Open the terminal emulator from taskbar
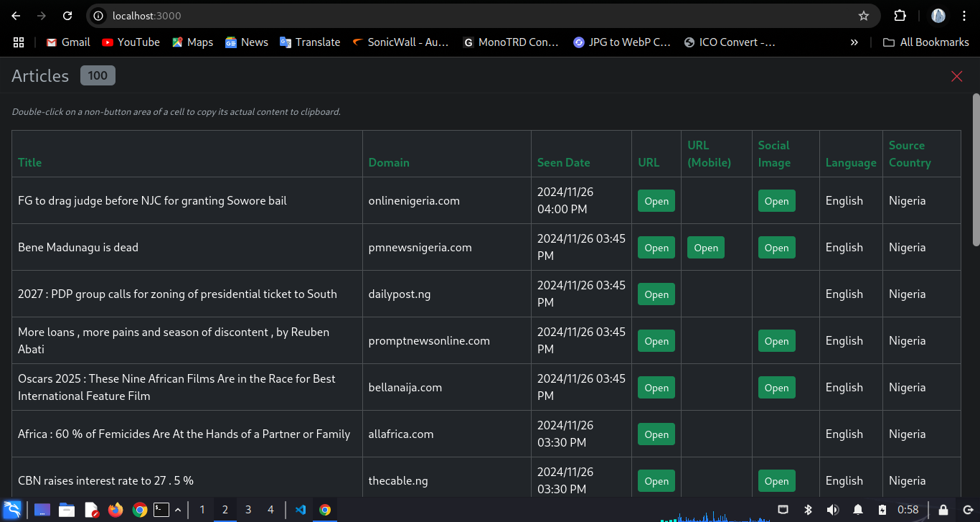 [x=161, y=510]
